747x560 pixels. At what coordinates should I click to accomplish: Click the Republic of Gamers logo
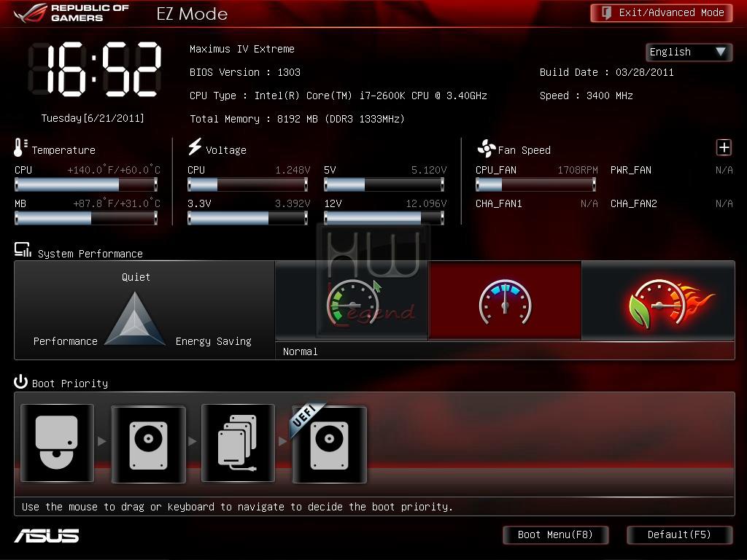(x=71, y=13)
